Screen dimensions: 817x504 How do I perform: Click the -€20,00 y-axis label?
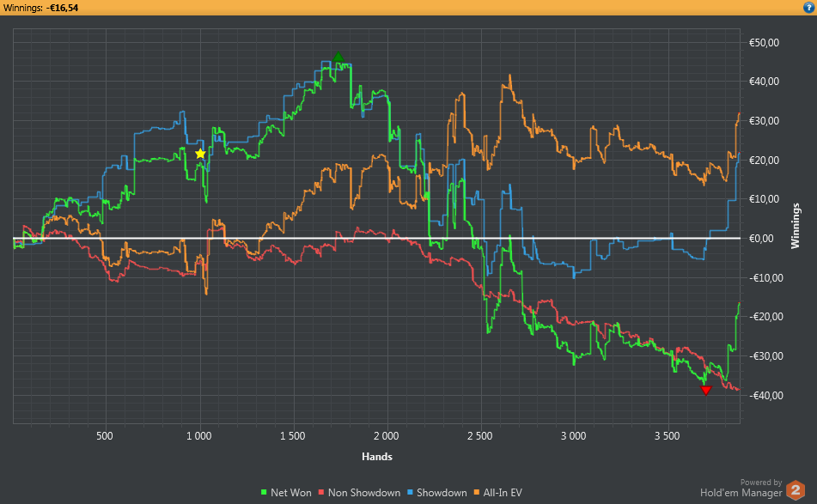click(766, 317)
